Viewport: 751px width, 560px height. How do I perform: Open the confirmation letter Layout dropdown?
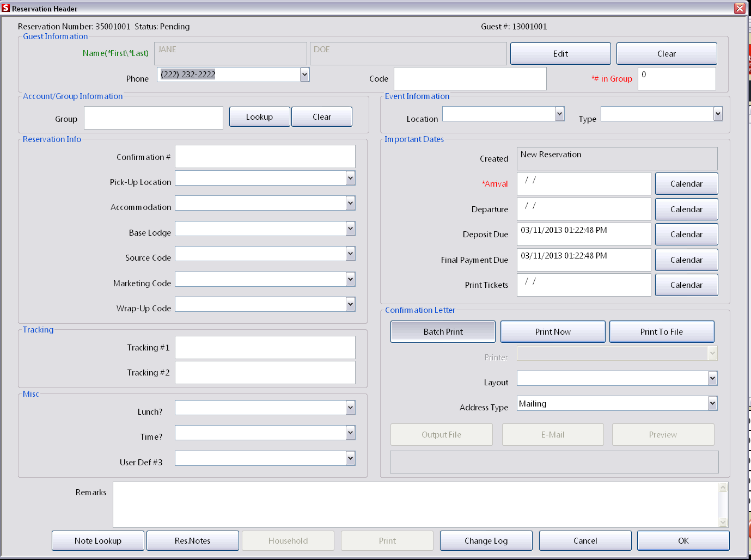[712, 378]
